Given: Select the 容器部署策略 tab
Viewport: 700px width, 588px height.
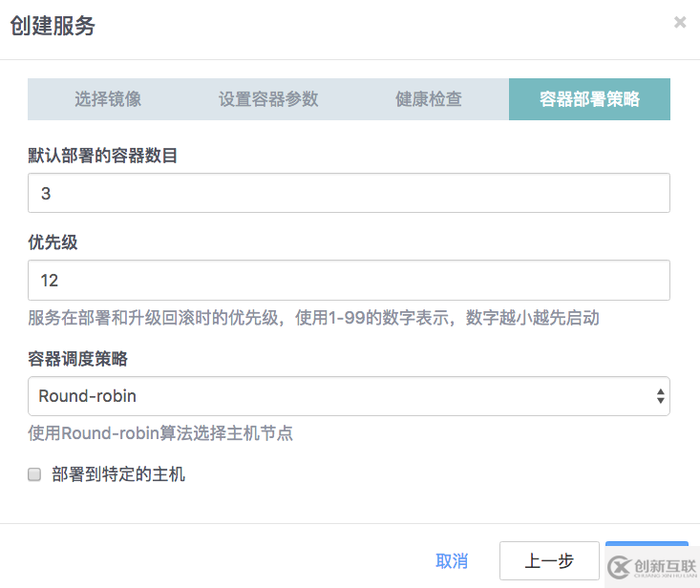Looking at the screenshot, I should [x=589, y=99].
